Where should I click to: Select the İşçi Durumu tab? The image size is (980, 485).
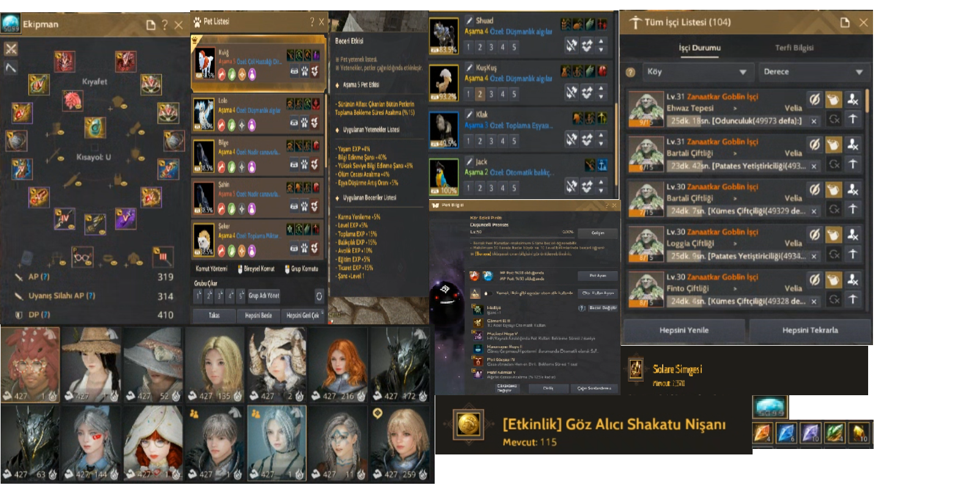[x=699, y=48]
